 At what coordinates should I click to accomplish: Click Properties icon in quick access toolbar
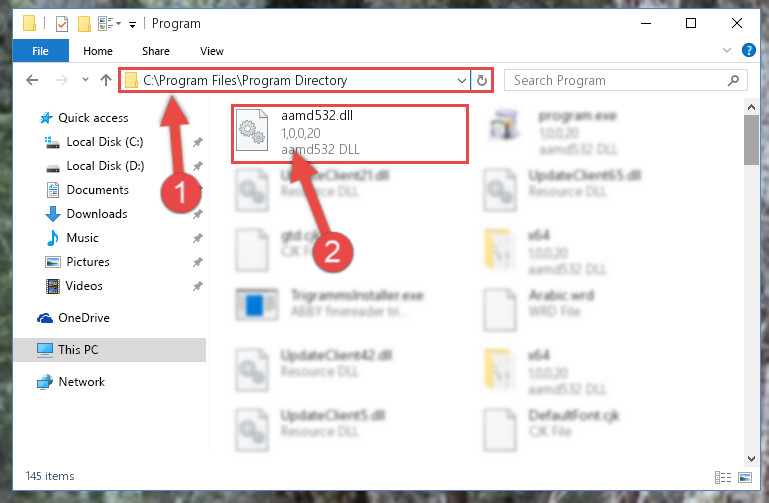pyautogui.click(x=62, y=24)
